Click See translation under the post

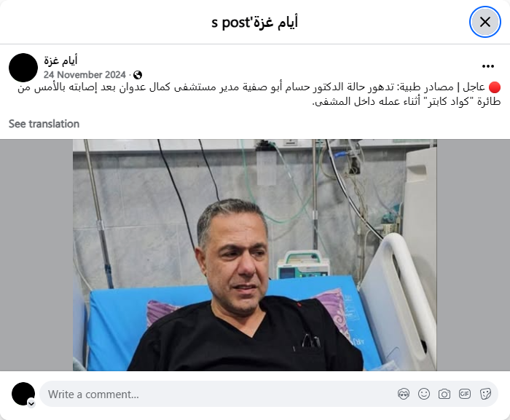[x=44, y=124]
